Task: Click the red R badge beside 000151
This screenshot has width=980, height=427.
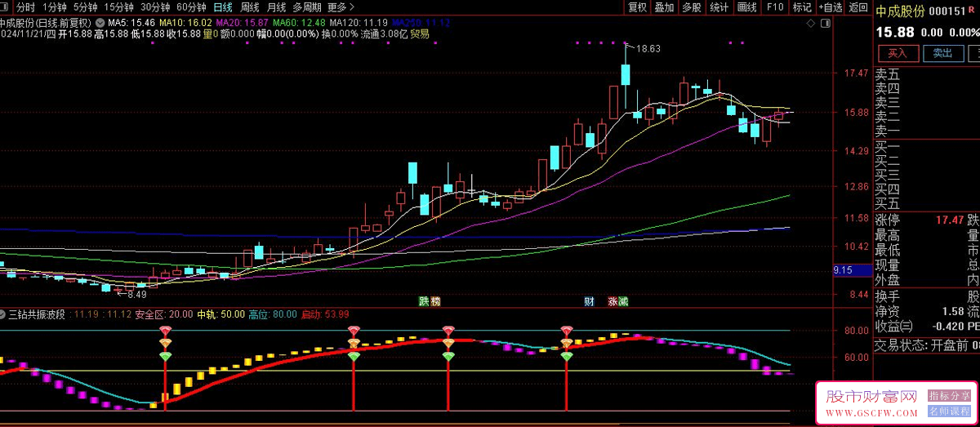Action: point(973,11)
